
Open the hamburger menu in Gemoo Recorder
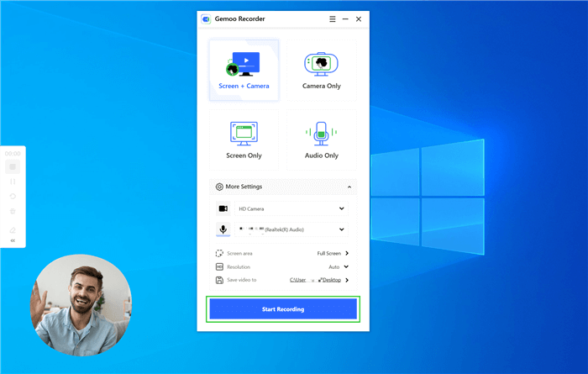tap(333, 18)
